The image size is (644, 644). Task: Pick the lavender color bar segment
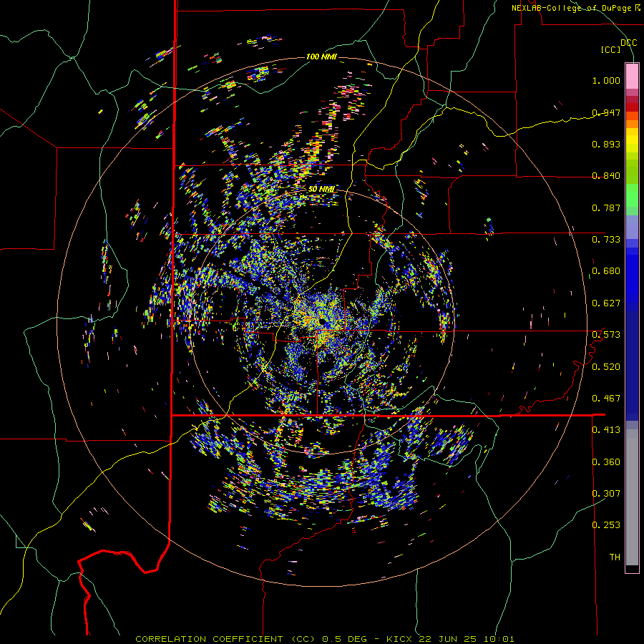pyautogui.click(x=632, y=227)
